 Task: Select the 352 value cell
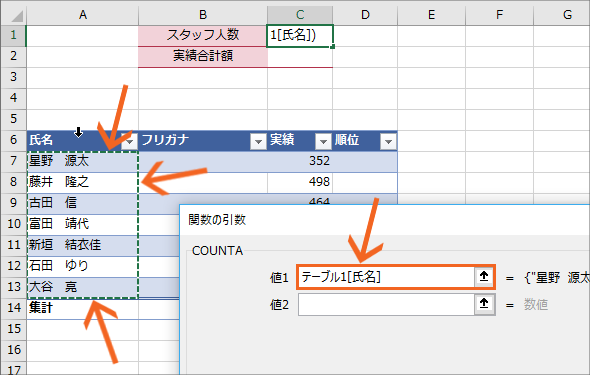pyautogui.click(x=300, y=161)
